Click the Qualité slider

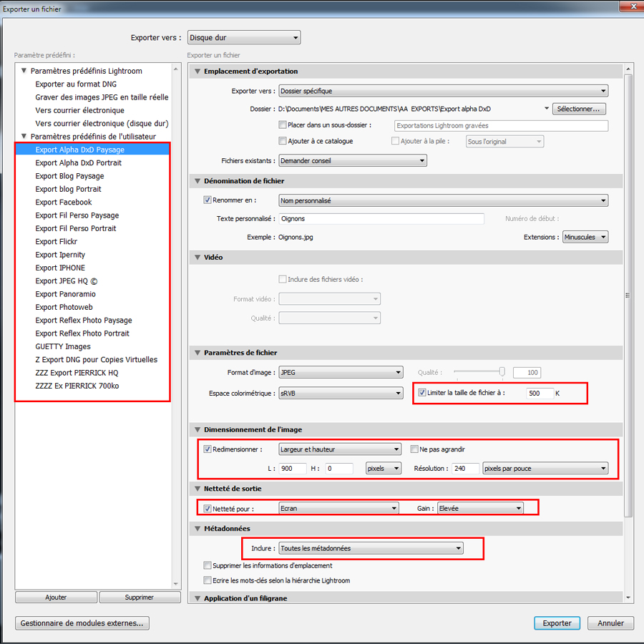click(x=479, y=371)
